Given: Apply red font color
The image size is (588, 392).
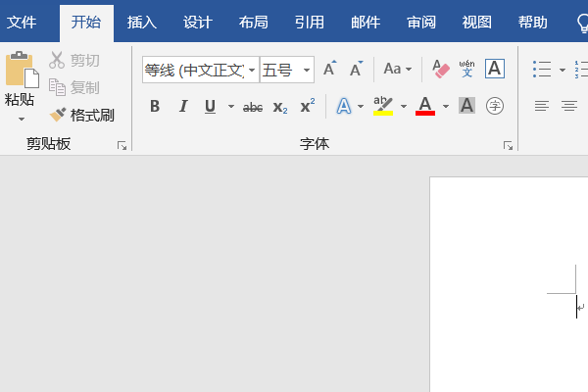Looking at the screenshot, I should tap(425, 106).
